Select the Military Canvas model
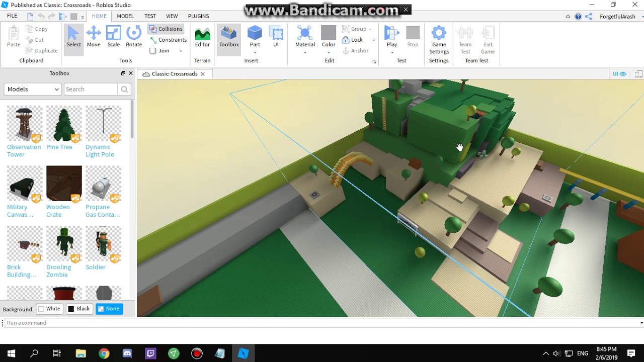Viewport: 644px width, 362px height. click(24, 192)
